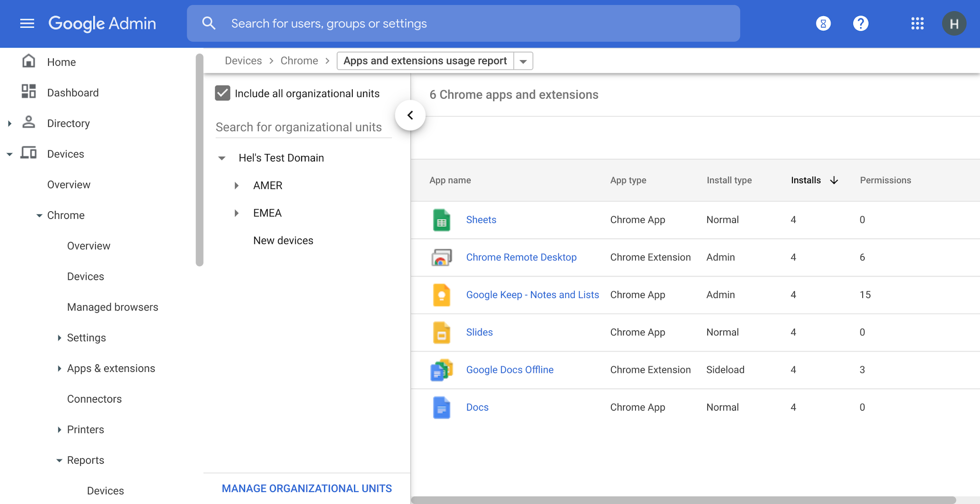Select New devices organizational unit
The width and height of the screenshot is (980, 504).
[x=283, y=240]
